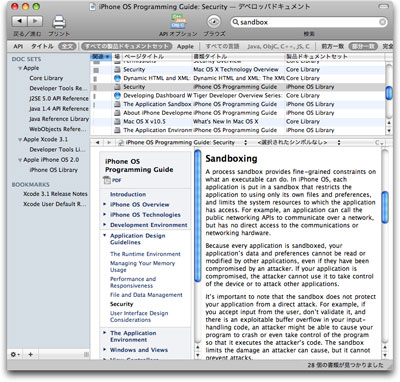Click the search results list scrollbar thumb
This screenshot has width=400, height=382.
pyautogui.click(x=389, y=93)
